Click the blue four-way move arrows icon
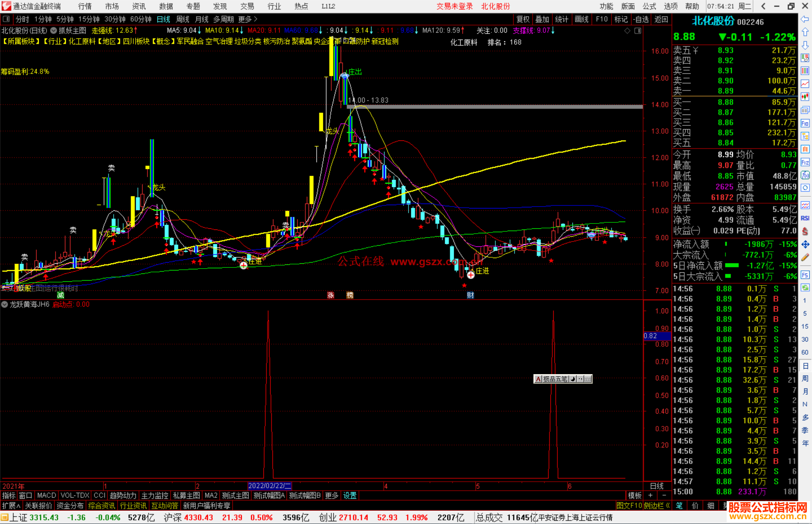This screenshot has width=812, height=524. (x=805, y=245)
